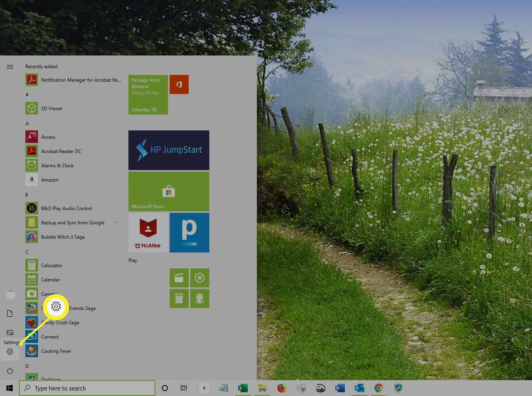Click the Windows Start button
Image resolution: width=532 pixels, height=396 pixels.
tap(10, 388)
